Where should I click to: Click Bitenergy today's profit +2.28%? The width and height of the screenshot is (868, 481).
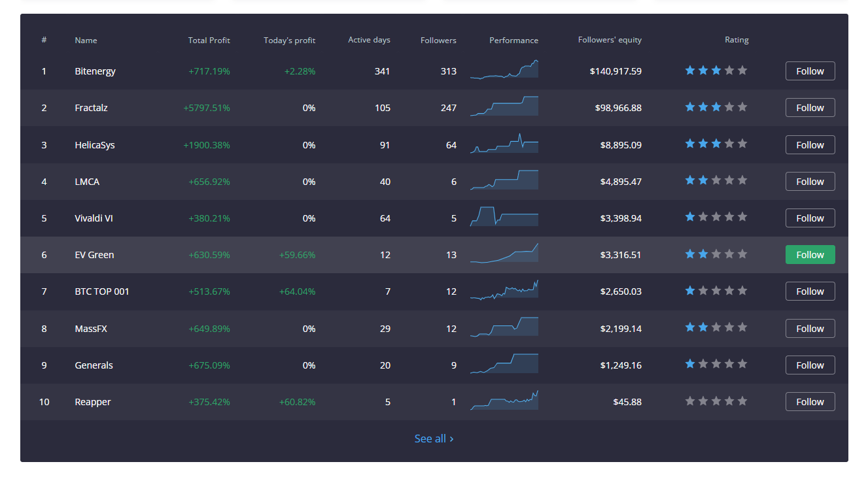pyautogui.click(x=300, y=71)
